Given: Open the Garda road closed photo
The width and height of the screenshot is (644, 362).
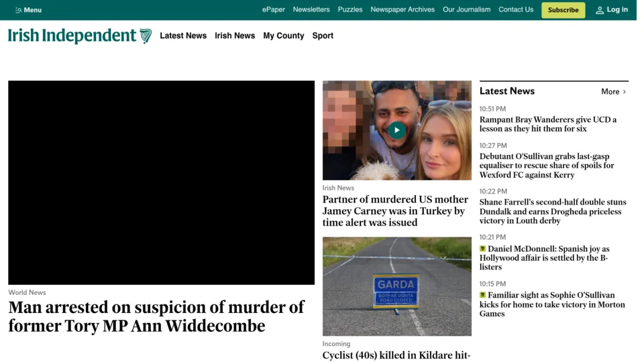Looking at the screenshot, I should point(396,286).
